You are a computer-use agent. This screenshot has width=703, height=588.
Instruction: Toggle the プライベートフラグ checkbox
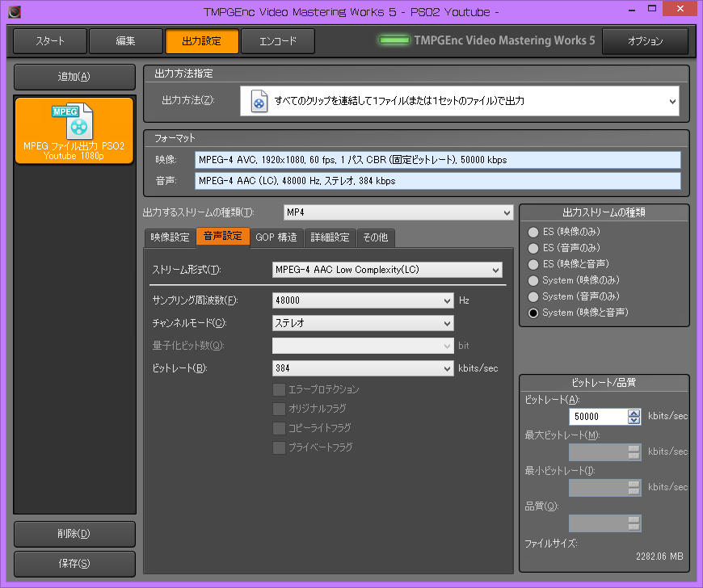(x=279, y=447)
